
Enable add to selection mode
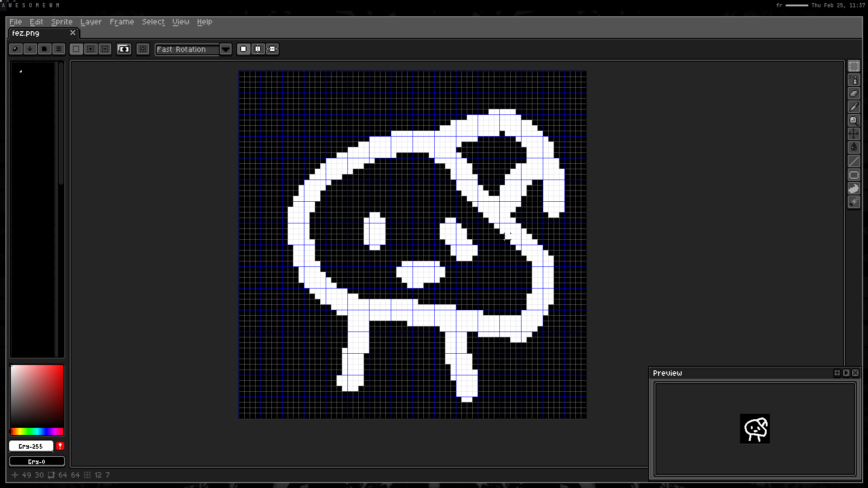(90, 49)
